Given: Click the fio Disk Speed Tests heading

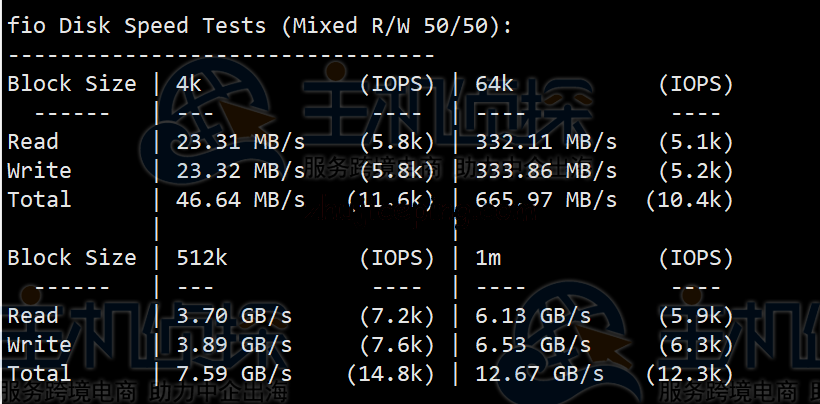Looking at the screenshot, I should (x=259, y=26).
